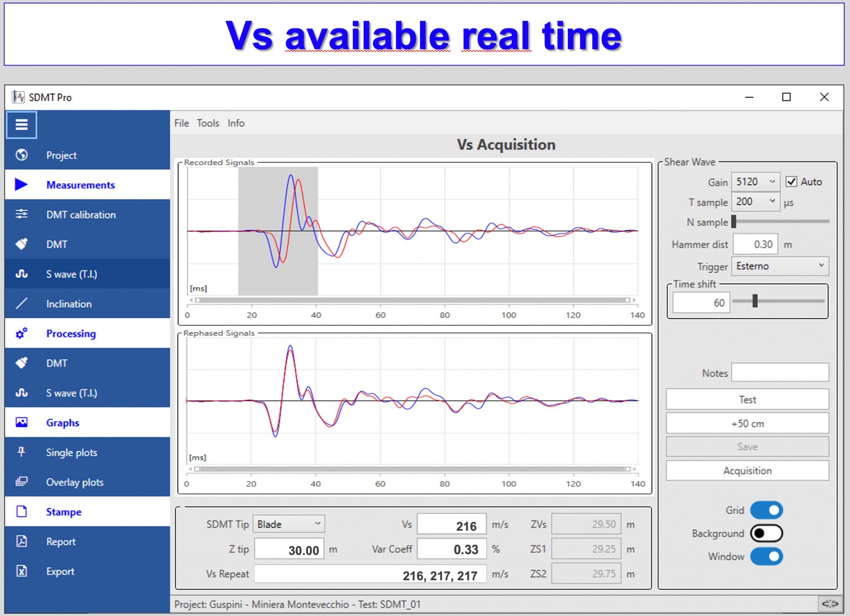Select the Inclination line icon

(x=22, y=303)
